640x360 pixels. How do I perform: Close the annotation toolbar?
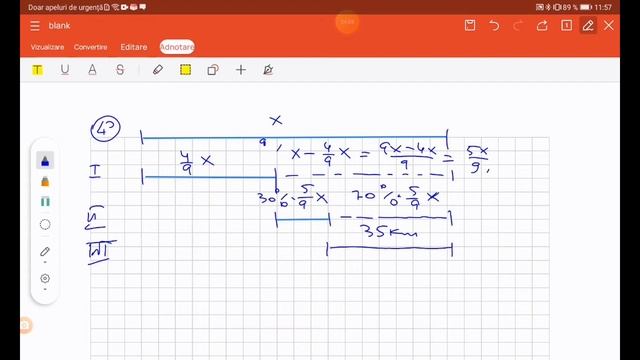click(609, 25)
